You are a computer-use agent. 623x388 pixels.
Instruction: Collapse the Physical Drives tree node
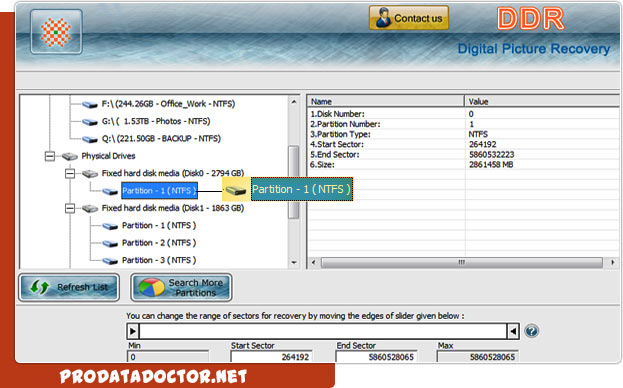pyautogui.click(x=50, y=156)
